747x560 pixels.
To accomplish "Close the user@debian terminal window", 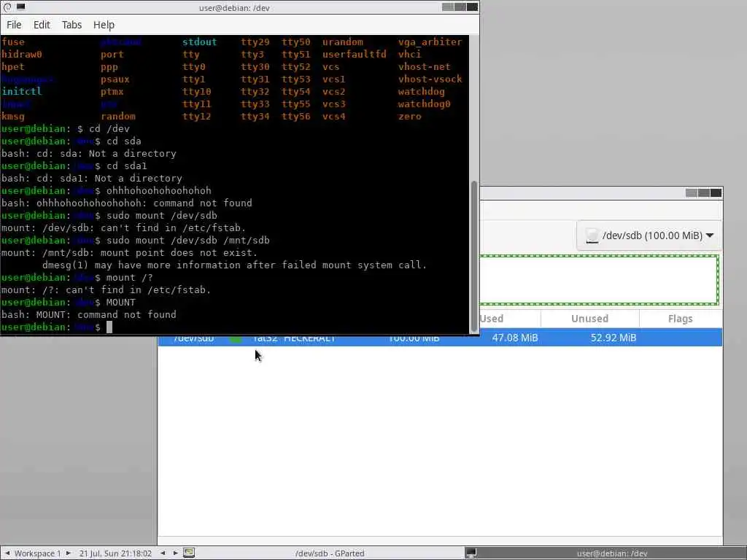I will click(472, 7).
